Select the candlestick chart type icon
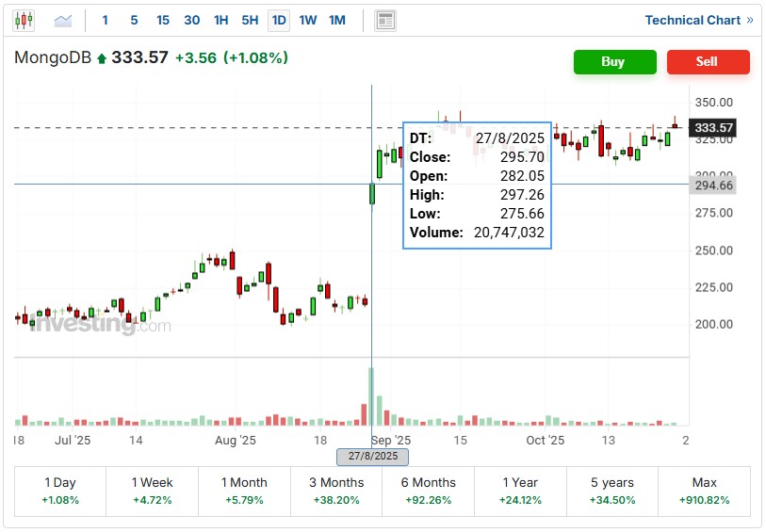 [24, 20]
